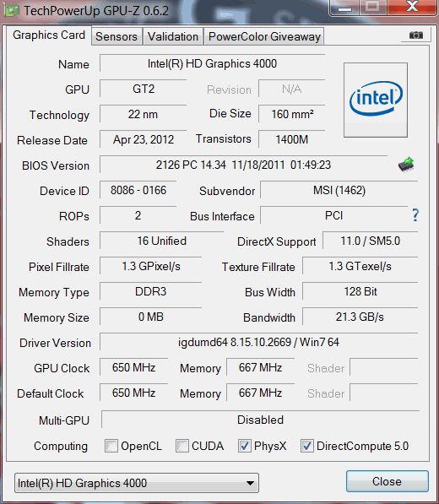This screenshot has height=504, width=439.
Task: Toggle the PhysX checkbox
Action: pyautogui.click(x=245, y=446)
